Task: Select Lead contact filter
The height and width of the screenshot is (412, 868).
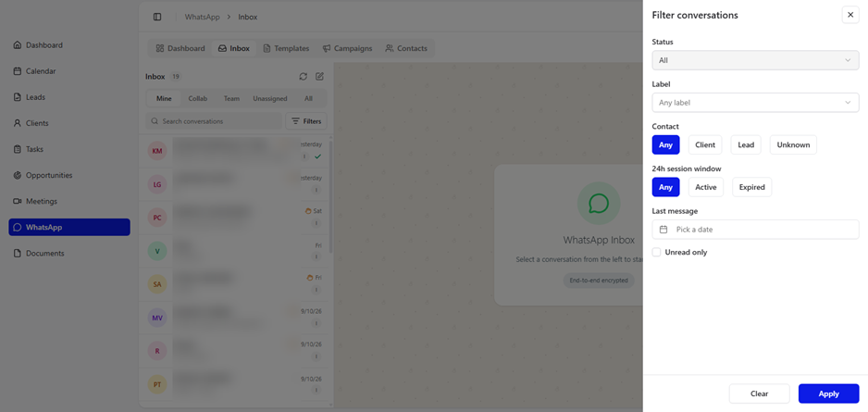Action: pos(746,144)
